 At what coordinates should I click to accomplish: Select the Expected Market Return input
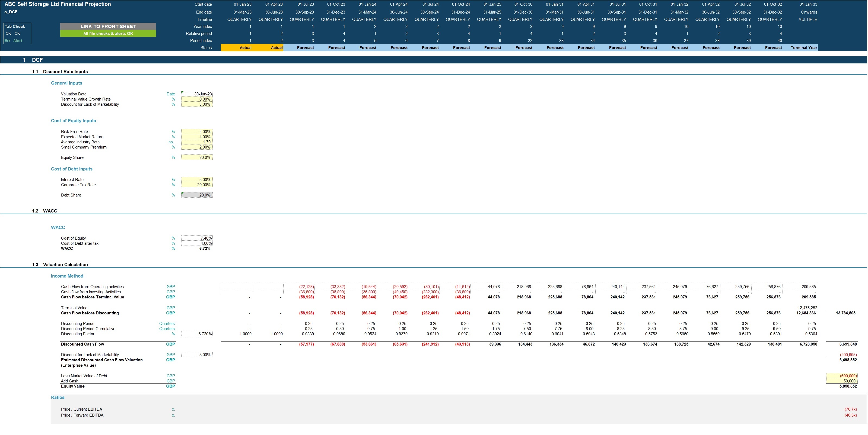point(197,137)
